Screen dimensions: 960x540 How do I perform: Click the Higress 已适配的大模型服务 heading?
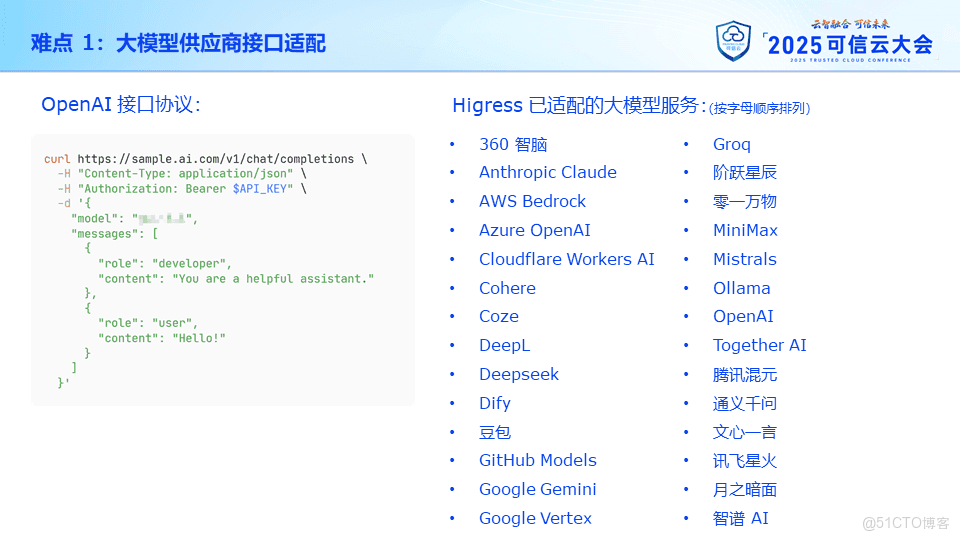(579, 105)
